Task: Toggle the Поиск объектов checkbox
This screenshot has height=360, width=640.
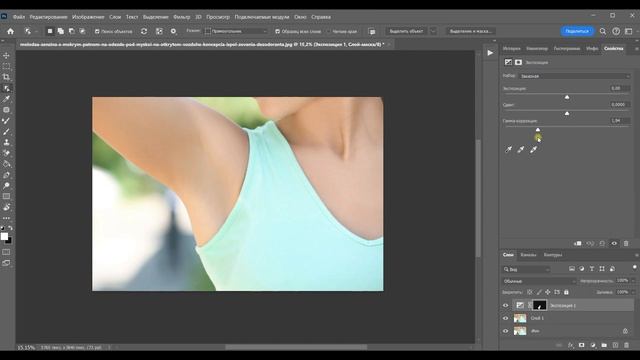Action: [x=97, y=31]
